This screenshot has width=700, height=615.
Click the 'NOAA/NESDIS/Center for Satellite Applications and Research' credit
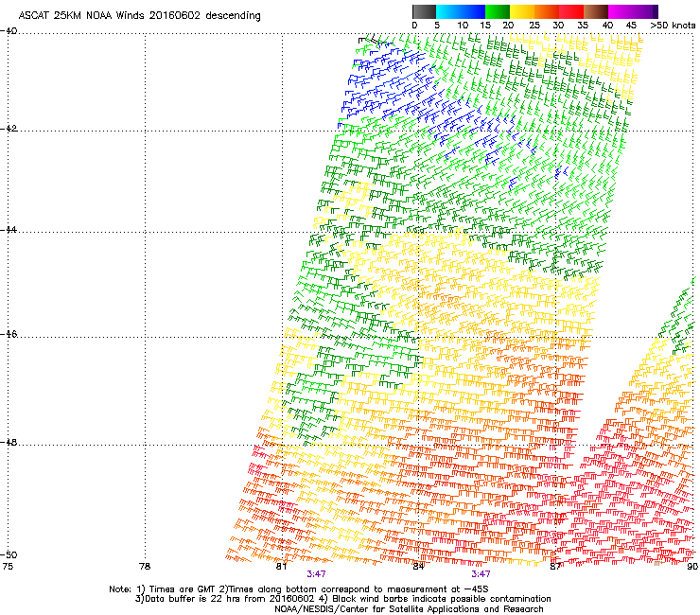(409, 609)
